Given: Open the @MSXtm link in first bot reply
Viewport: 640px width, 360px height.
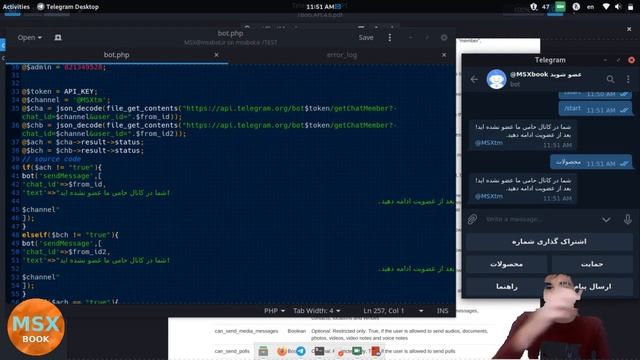Looking at the screenshot, I should [489, 143].
